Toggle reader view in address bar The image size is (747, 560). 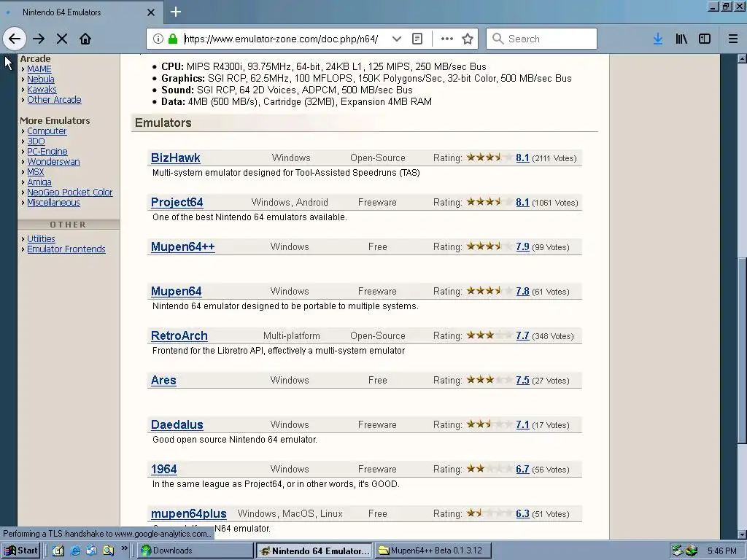pos(417,39)
